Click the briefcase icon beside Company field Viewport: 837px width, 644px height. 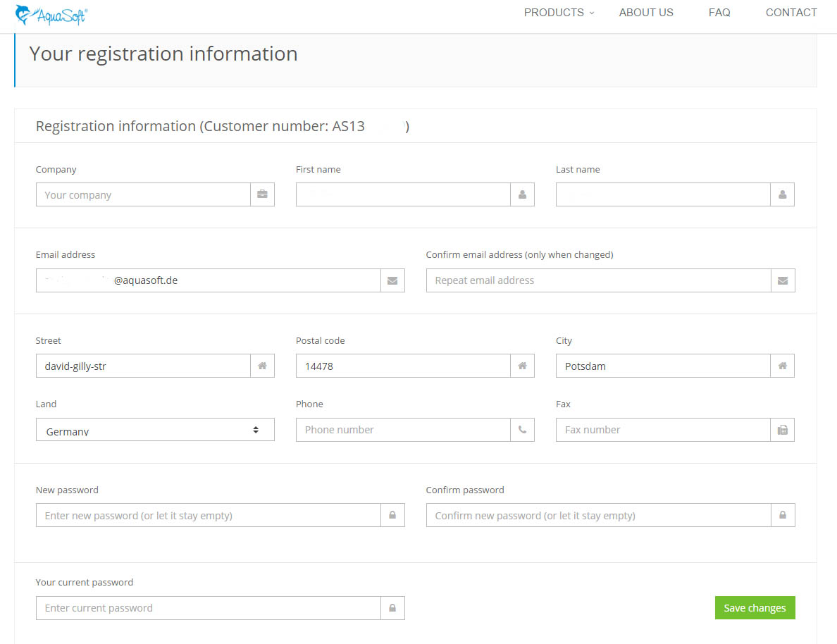click(262, 194)
